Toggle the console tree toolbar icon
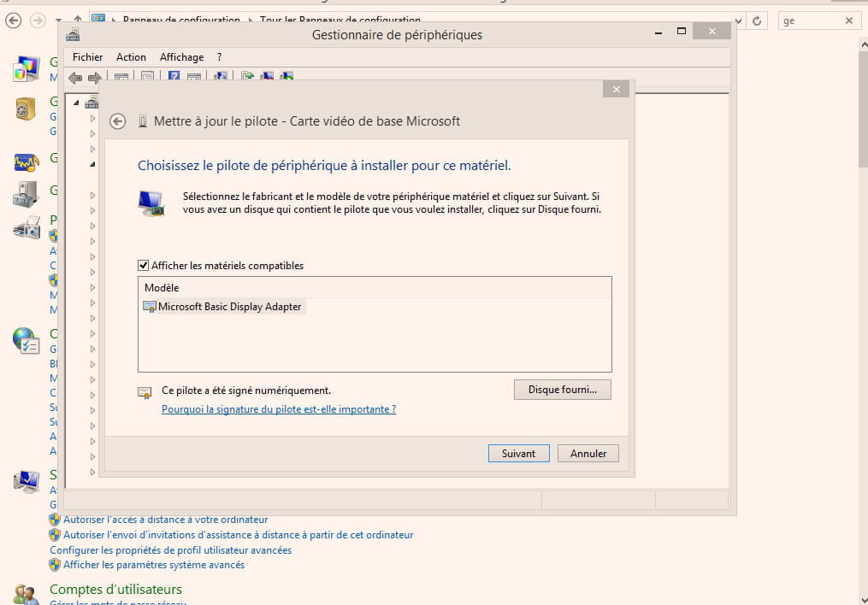868x605 pixels. [x=121, y=76]
